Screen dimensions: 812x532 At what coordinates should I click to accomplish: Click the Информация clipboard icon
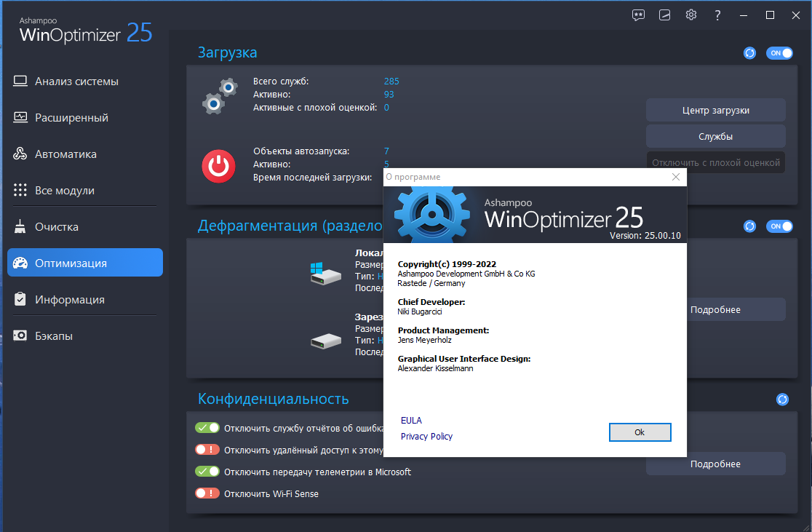coord(20,299)
